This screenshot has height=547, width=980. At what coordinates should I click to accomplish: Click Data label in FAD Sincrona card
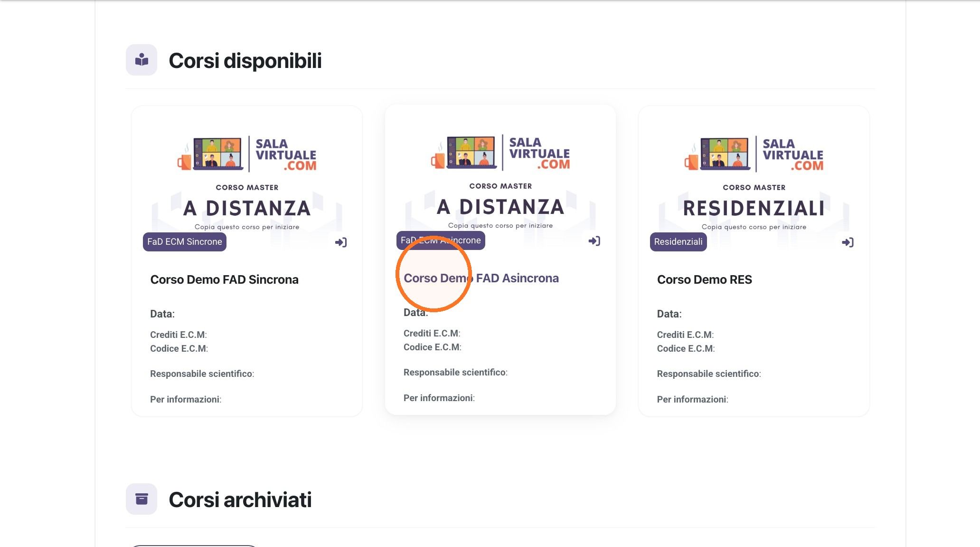point(162,314)
